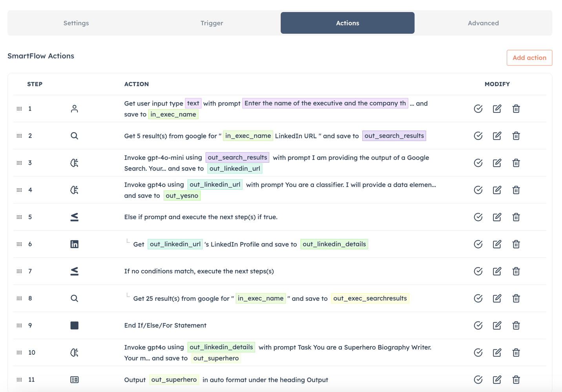This screenshot has width=562, height=392.
Task: Click the magnifier search icon on step 8
Action: point(74,298)
